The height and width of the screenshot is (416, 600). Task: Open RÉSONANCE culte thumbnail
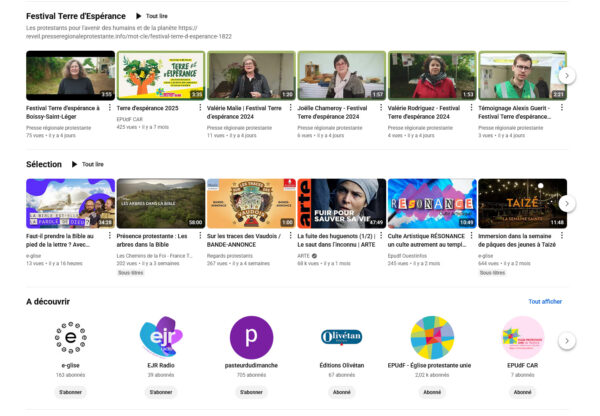[x=432, y=203]
